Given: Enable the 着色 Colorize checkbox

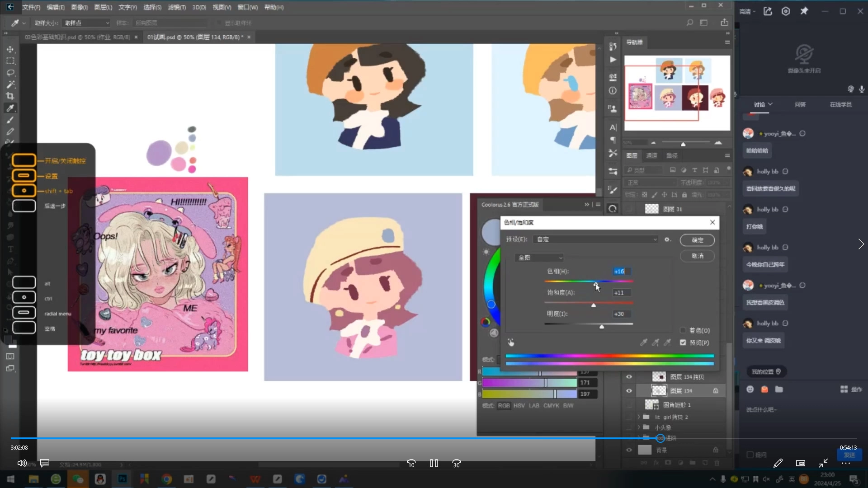Looking at the screenshot, I should tap(683, 330).
